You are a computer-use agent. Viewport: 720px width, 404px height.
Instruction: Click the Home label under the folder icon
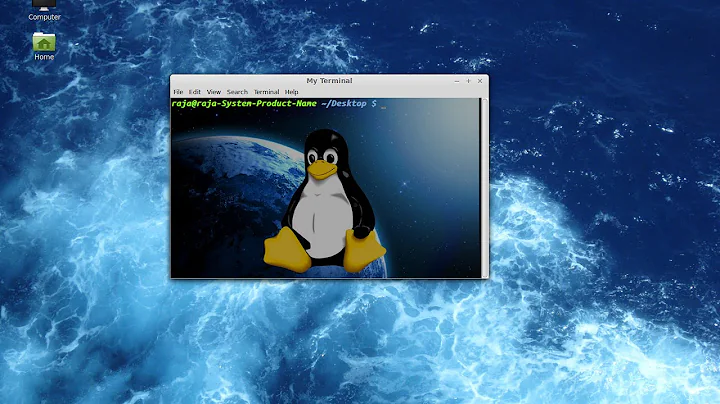(x=44, y=57)
